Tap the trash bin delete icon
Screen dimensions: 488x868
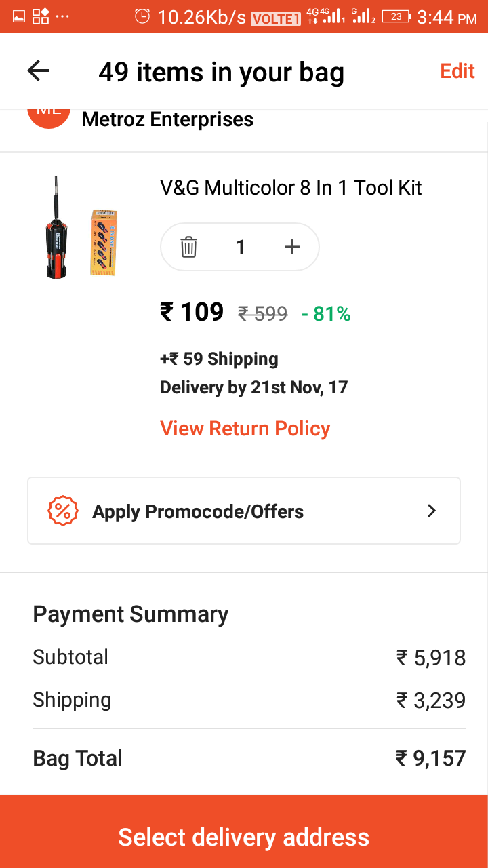(x=188, y=248)
